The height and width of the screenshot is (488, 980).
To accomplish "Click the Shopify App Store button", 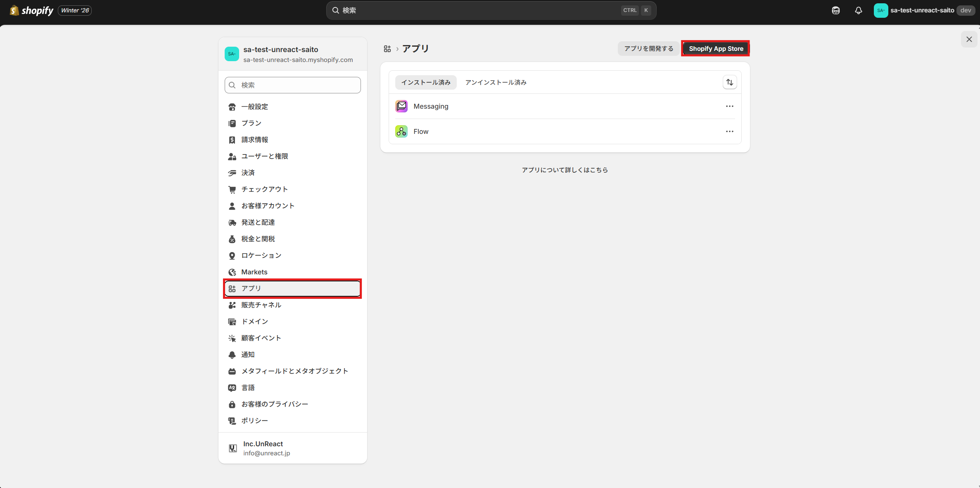I will pos(715,48).
